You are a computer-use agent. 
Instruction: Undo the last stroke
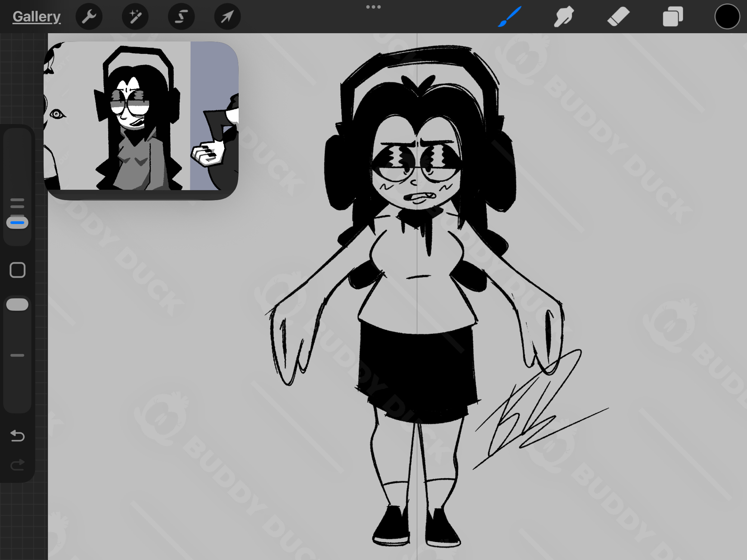[x=17, y=436]
